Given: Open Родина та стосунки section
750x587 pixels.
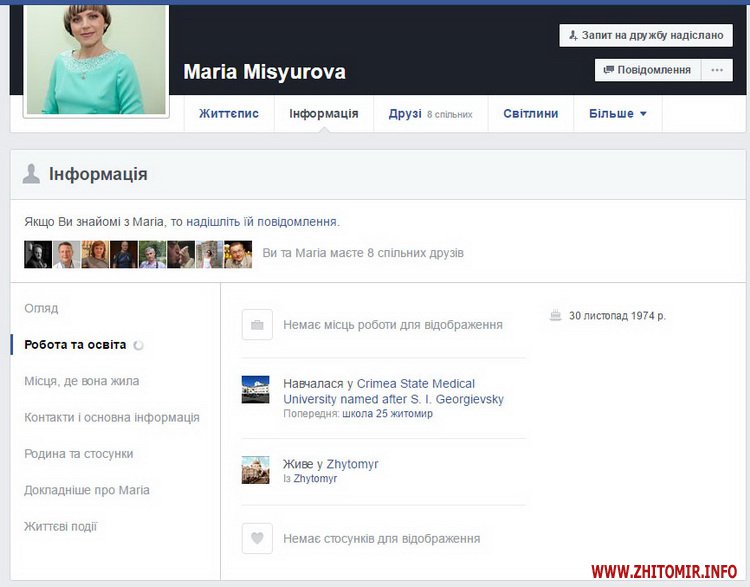Looking at the screenshot, I should click(x=79, y=454).
